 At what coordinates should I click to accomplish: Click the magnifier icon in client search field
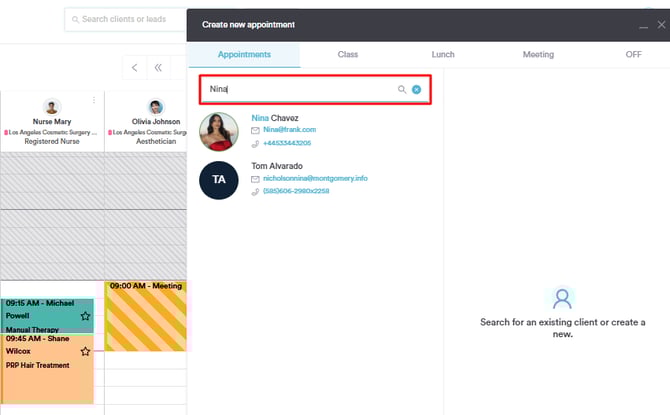[x=402, y=89]
